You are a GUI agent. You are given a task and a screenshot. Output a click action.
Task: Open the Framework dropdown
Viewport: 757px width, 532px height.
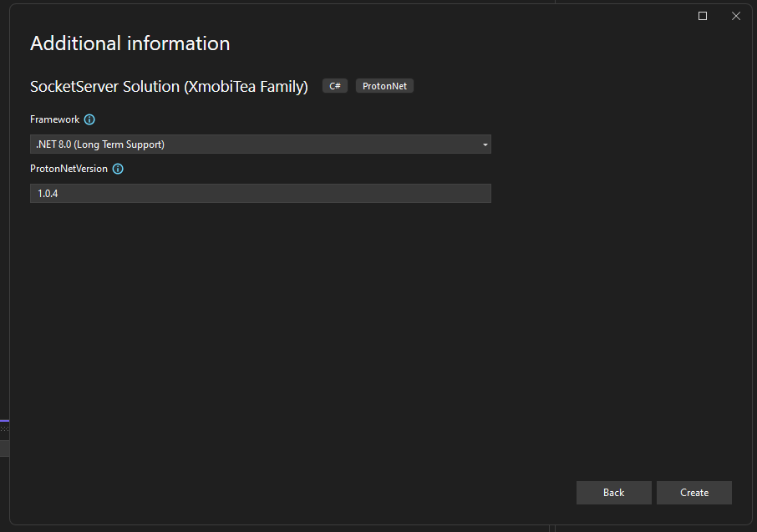coord(260,144)
